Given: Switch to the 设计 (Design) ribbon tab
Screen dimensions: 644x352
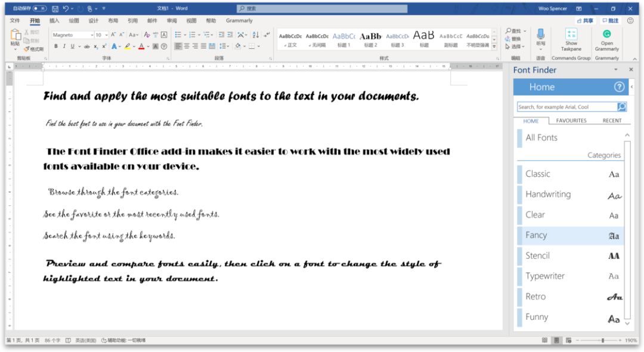Looking at the screenshot, I should tap(94, 20).
